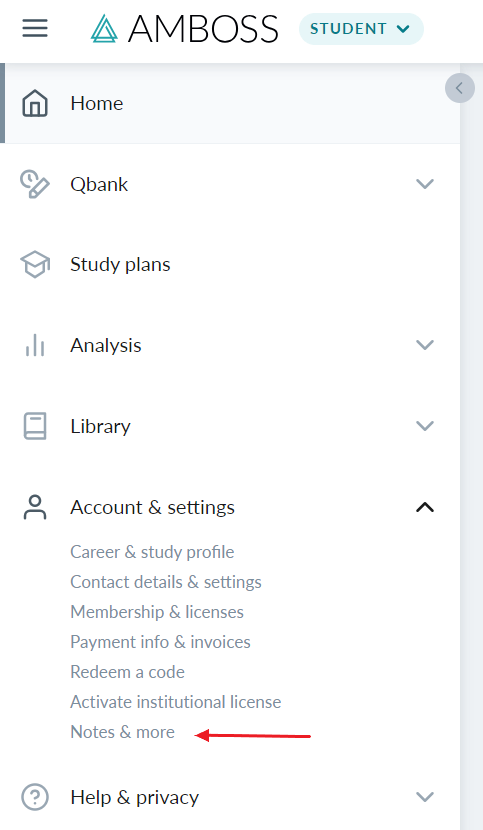This screenshot has height=830, width=483.
Task: Click the Study plans graduation cap icon
Action: click(35, 264)
